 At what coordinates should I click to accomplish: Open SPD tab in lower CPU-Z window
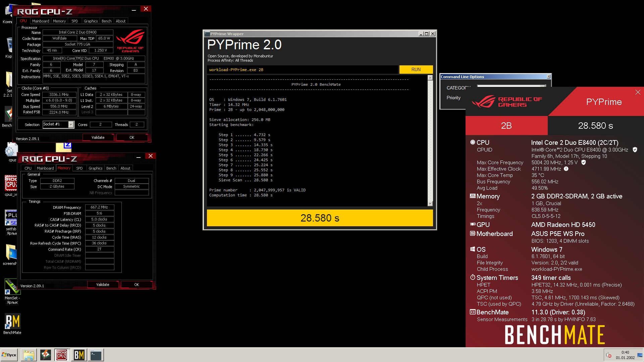(79, 168)
